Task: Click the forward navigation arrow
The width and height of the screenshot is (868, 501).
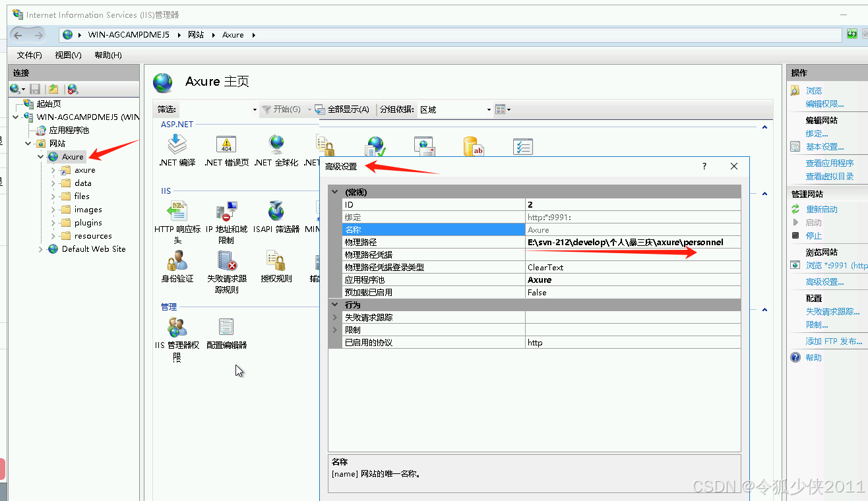Action: tap(39, 35)
